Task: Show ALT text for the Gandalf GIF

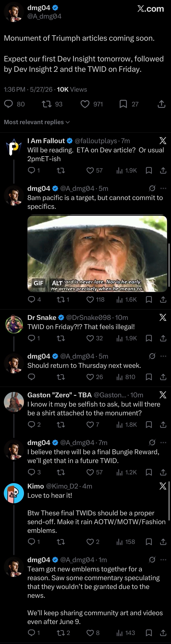Action: pyautogui.click(x=57, y=283)
